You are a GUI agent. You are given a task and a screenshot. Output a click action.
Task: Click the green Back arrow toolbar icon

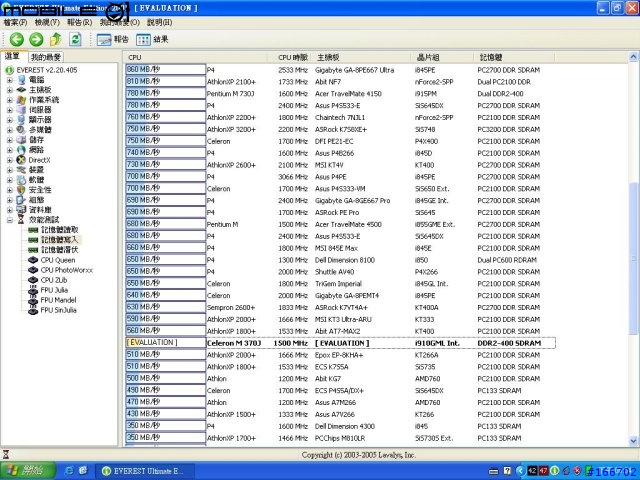point(17,40)
